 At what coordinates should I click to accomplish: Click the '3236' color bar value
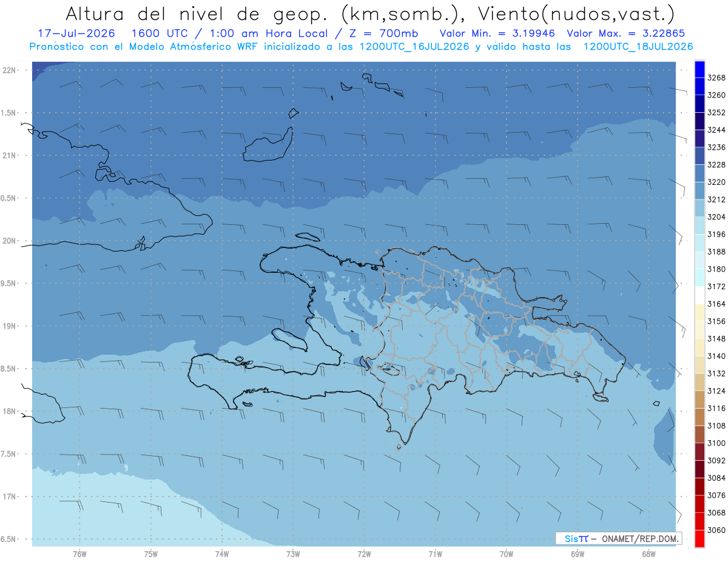tap(716, 147)
